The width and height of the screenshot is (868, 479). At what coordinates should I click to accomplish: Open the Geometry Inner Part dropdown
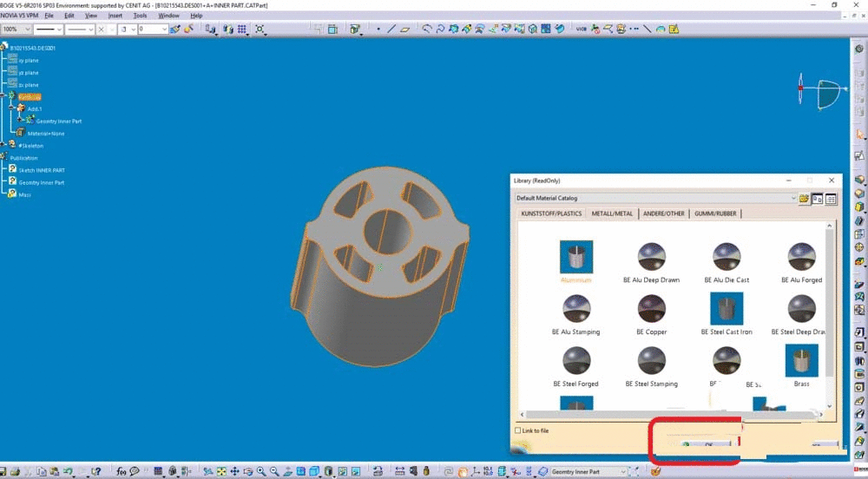click(621, 471)
